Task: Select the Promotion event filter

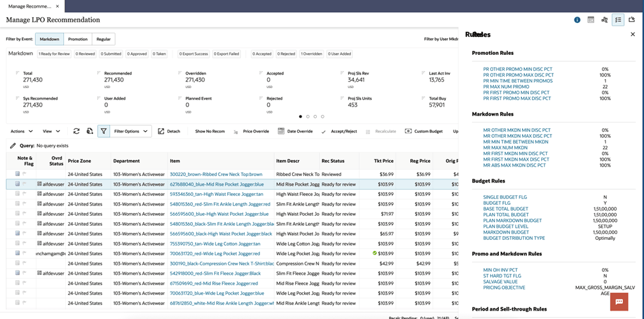Action: [x=78, y=39]
